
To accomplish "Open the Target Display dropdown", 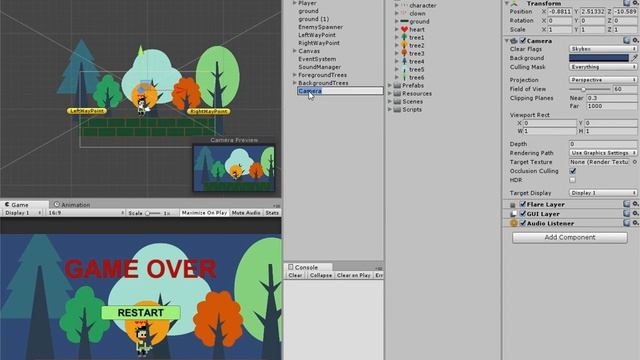I will click(x=603, y=193).
